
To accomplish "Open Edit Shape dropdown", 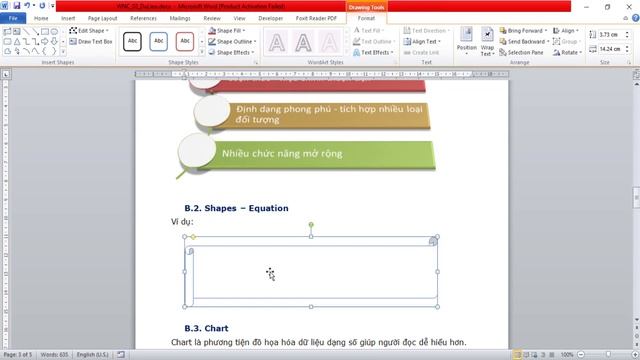I will pos(89,31).
